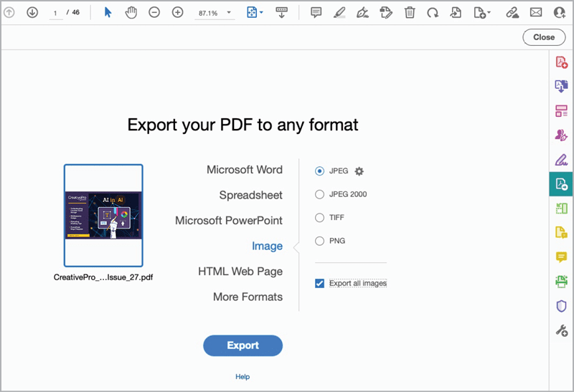Image resolution: width=574 pixels, height=392 pixels.
Task: Close the Export PDF tool
Action: click(x=544, y=37)
